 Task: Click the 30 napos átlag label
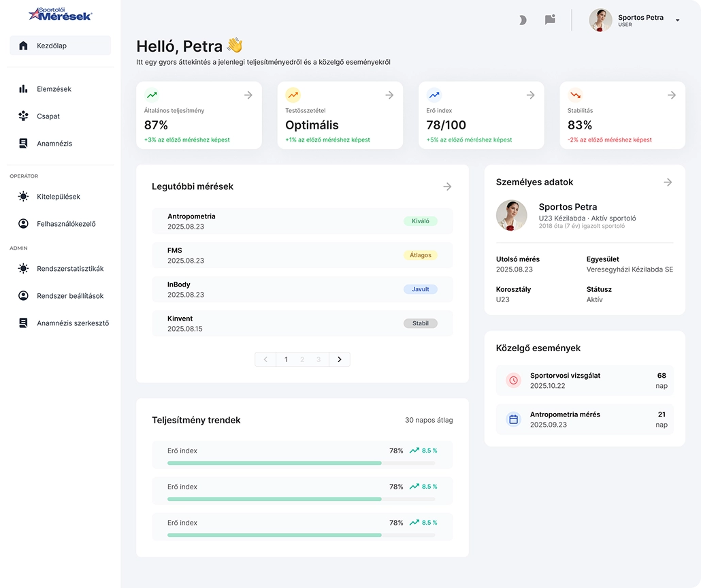click(x=429, y=420)
